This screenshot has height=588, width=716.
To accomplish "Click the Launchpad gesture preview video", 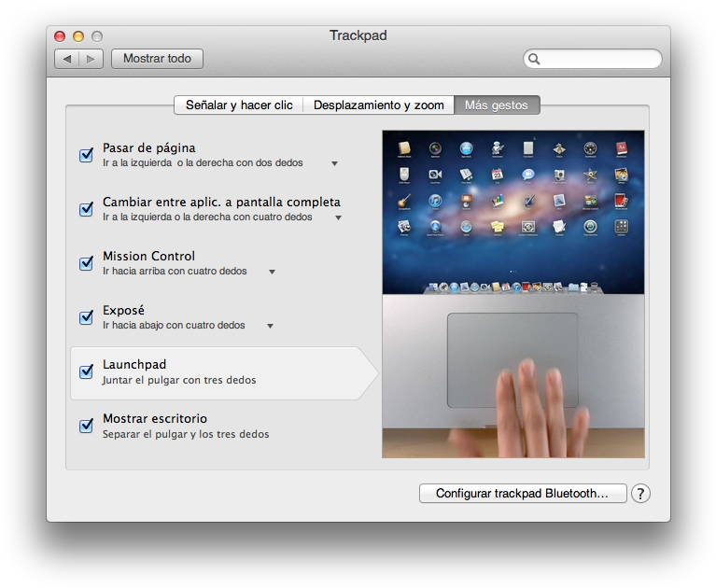I will tap(512, 294).
